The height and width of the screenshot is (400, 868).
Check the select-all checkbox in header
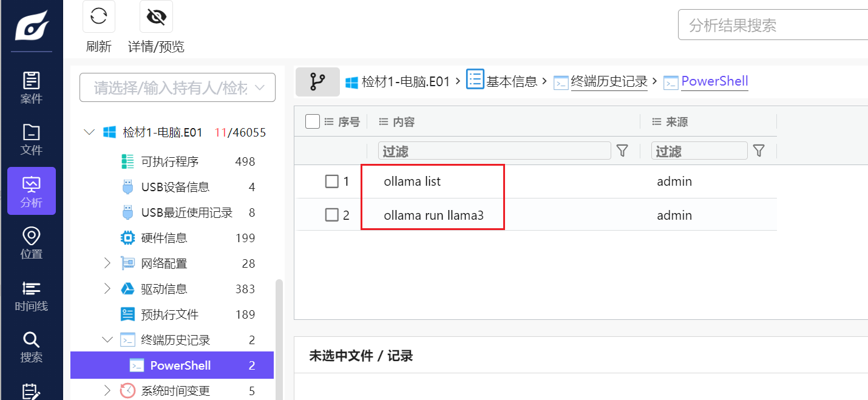(x=313, y=121)
